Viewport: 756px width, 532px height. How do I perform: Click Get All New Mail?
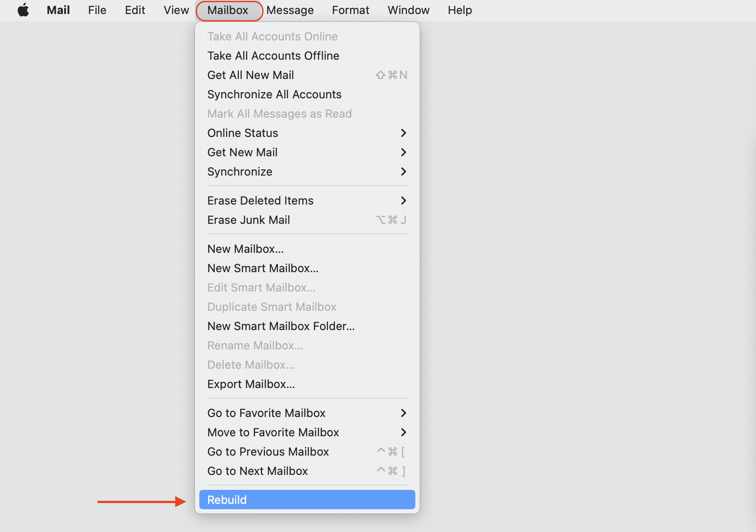click(x=251, y=75)
